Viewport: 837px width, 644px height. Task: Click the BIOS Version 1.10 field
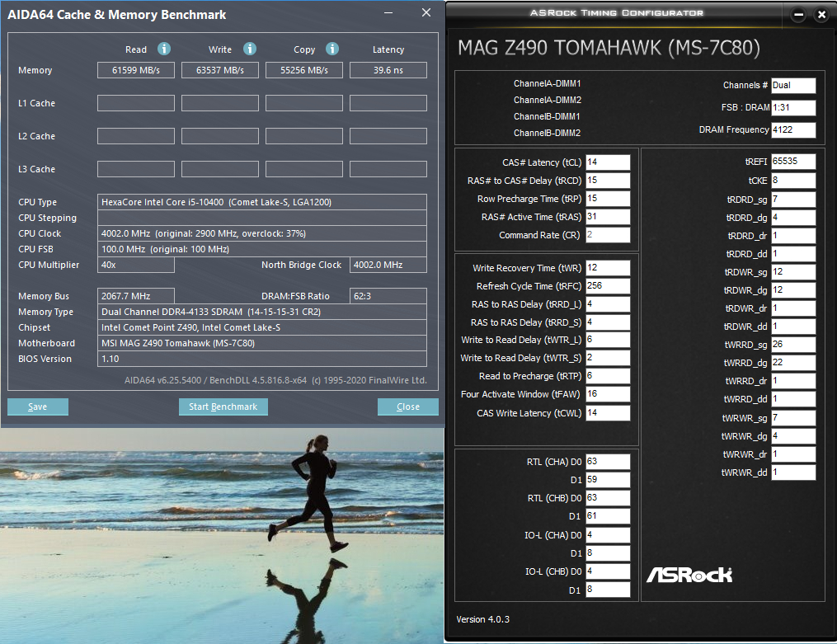(262, 359)
